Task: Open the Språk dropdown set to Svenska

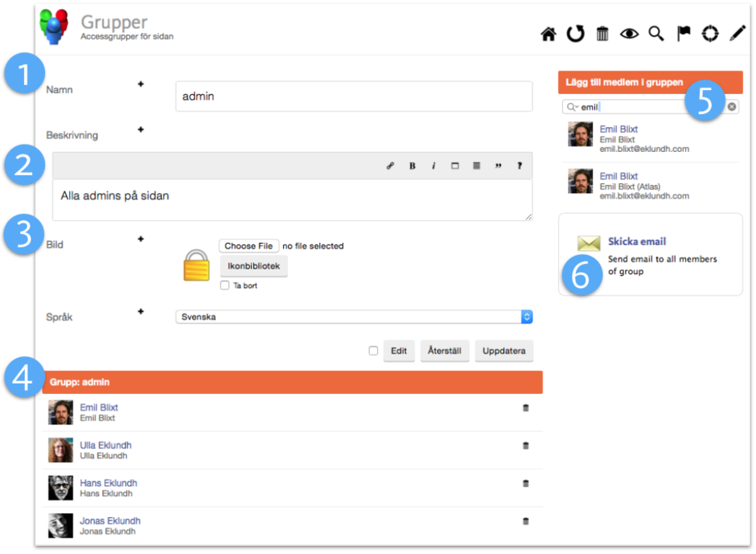Action: coord(354,317)
